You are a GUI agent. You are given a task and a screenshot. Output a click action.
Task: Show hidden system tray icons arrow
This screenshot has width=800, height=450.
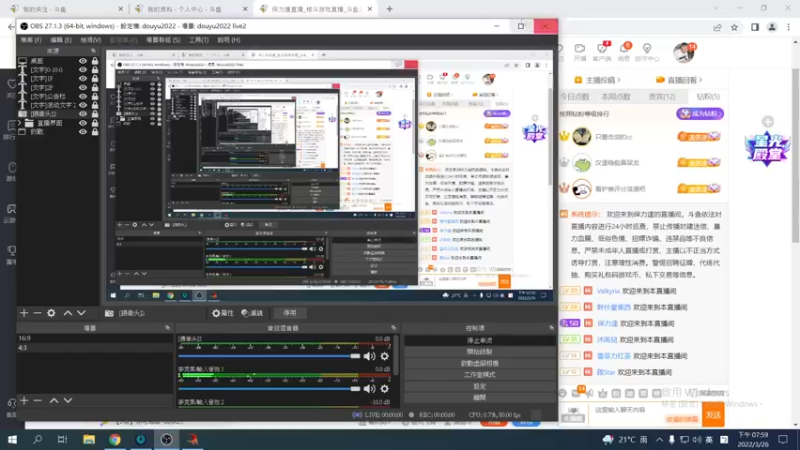pyautogui.click(x=660, y=439)
